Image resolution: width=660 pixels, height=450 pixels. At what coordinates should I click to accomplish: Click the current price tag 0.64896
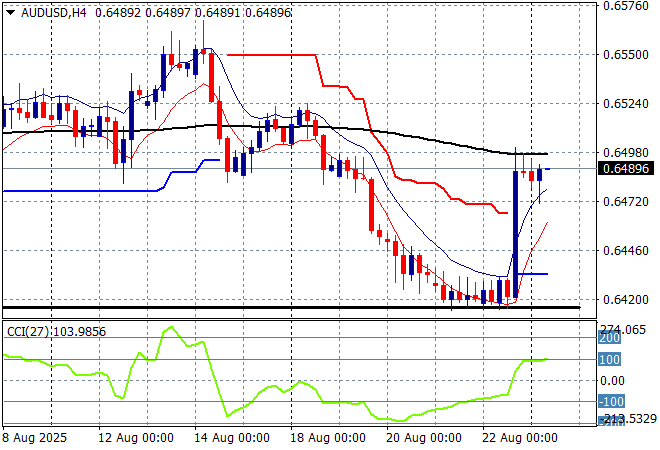click(x=625, y=169)
